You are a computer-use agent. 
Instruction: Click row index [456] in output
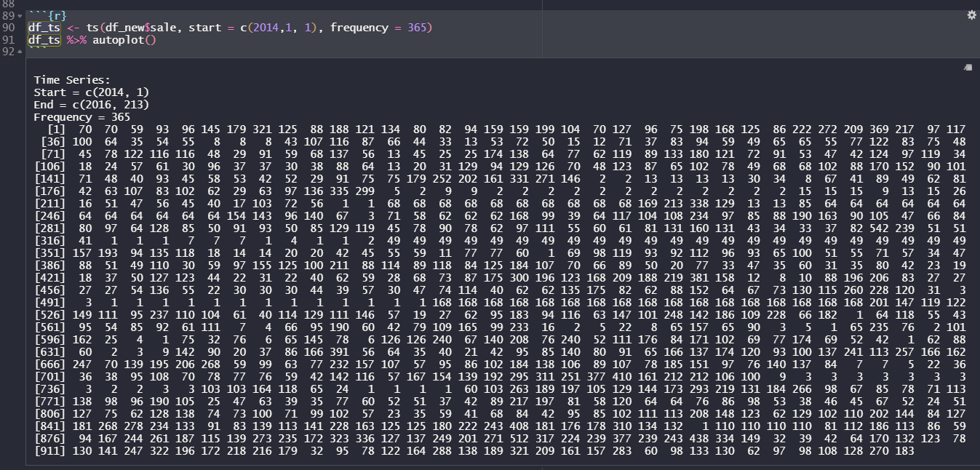click(x=49, y=290)
